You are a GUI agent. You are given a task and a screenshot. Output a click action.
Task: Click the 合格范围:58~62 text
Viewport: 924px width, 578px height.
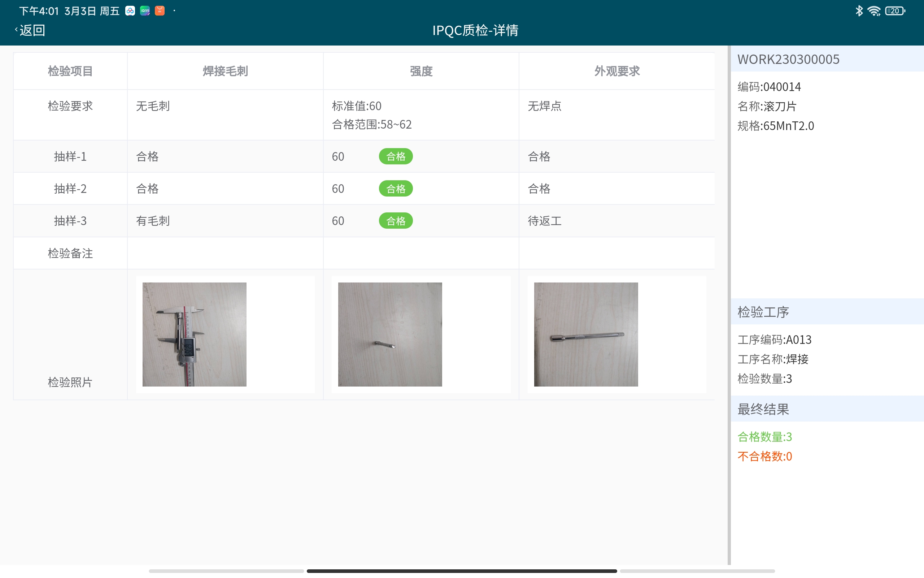(x=372, y=124)
